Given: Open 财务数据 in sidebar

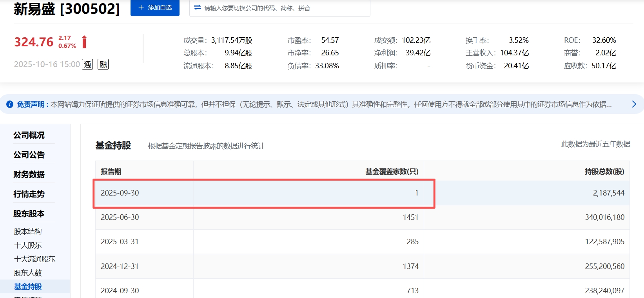Looking at the screenshot, I should point(29,174).
